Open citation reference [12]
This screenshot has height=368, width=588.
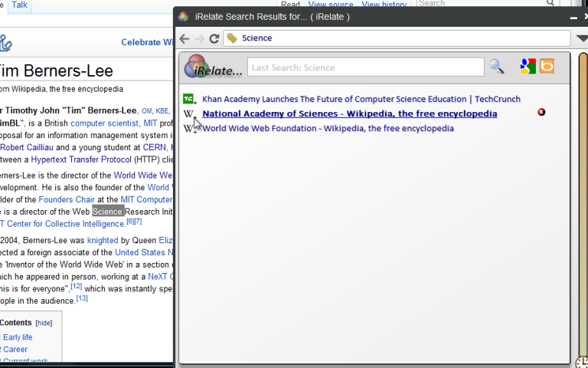(x=77, y=286)
